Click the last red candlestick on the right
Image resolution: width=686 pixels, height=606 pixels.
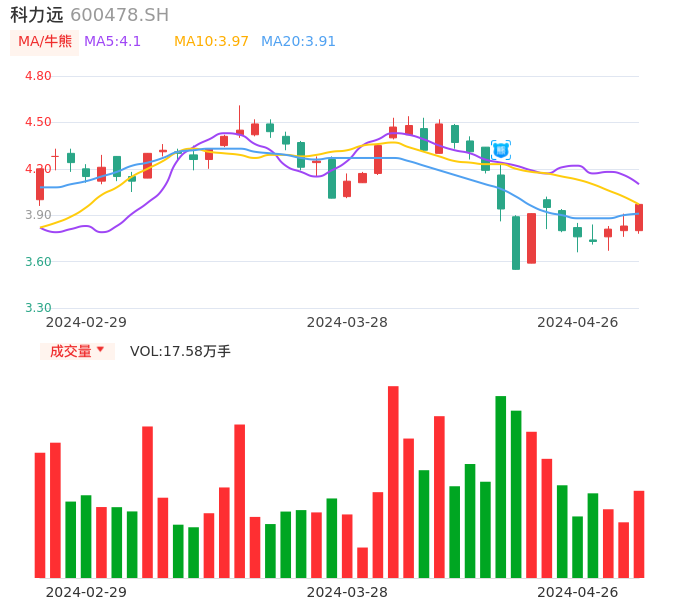(638, 218)
